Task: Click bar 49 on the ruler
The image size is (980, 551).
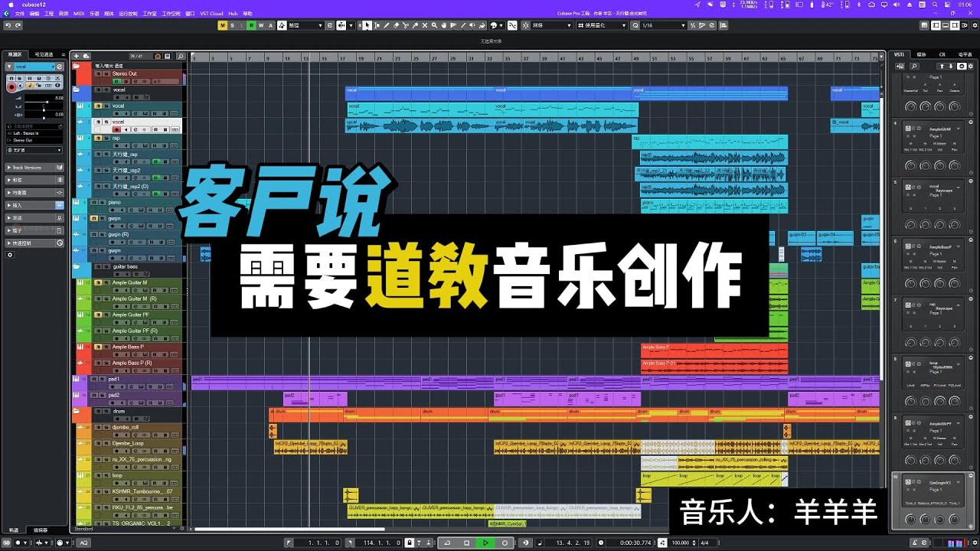Action: 635,57
